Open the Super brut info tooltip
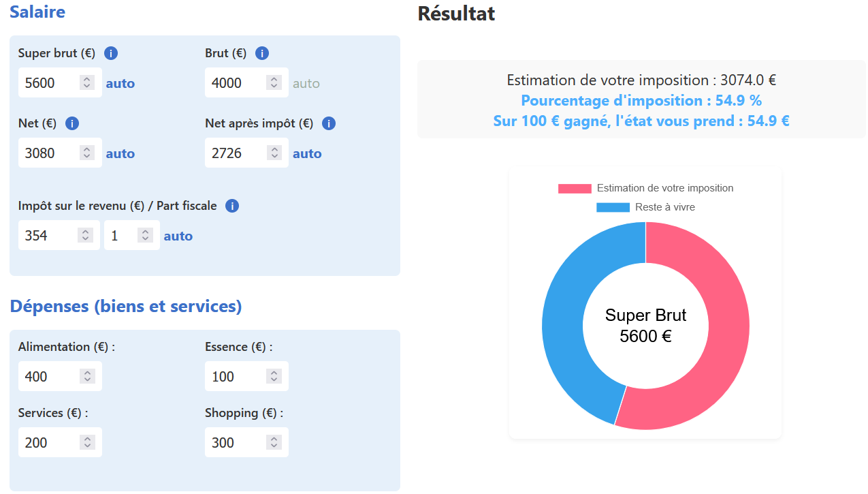Image resolution: width=868 pixels, height=494 pixels. coord(110,52)
